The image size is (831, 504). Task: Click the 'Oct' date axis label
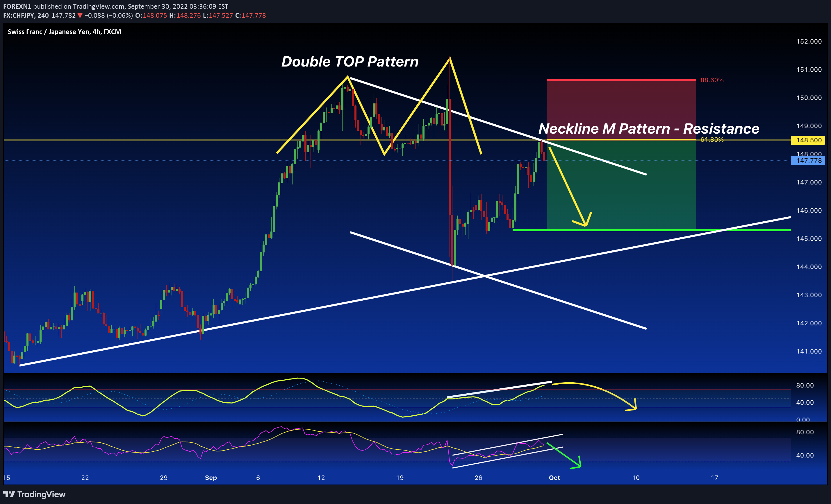[x=554, y=478]
